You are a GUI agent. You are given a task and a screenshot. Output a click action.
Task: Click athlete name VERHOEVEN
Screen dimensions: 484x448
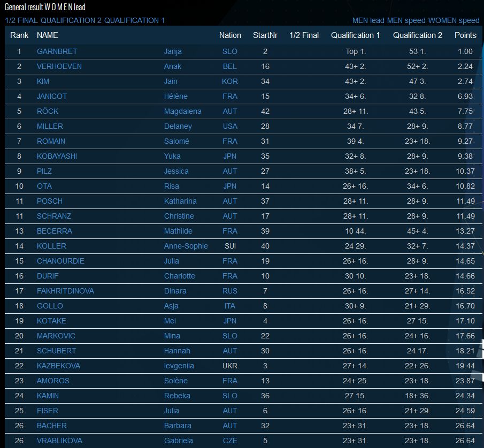(x=59, y=66)
